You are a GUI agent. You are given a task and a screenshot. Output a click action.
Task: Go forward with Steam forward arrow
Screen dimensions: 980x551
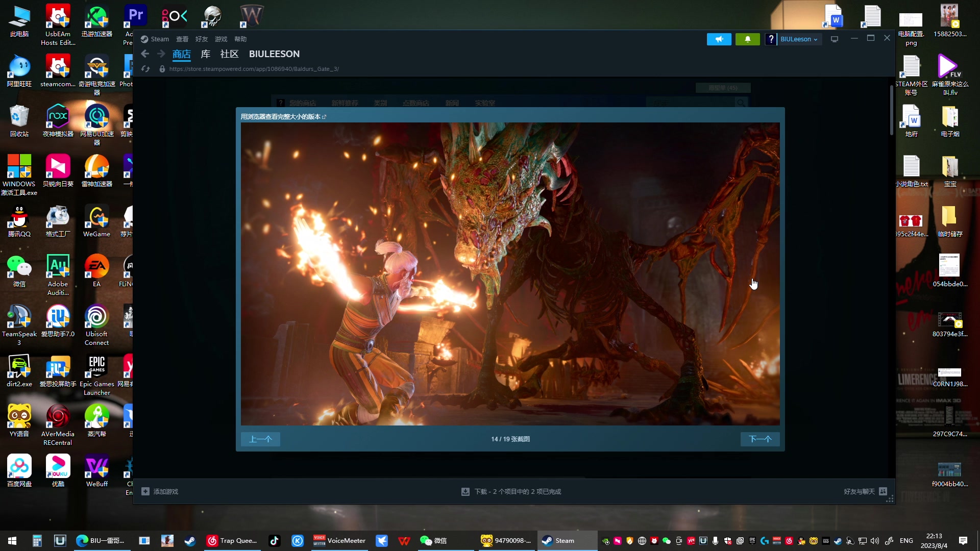[x=161, y=54]
